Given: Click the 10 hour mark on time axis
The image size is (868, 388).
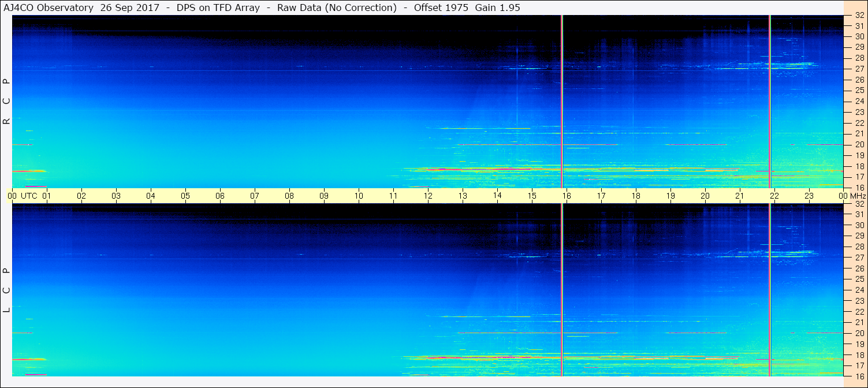Looking at the screenshot, I should (359, 196).
